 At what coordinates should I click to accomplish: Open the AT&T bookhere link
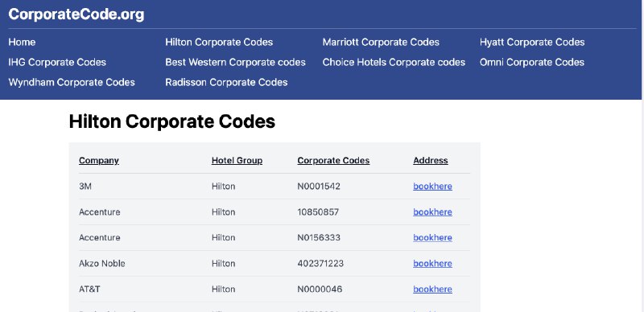click(x=432, y=289)
